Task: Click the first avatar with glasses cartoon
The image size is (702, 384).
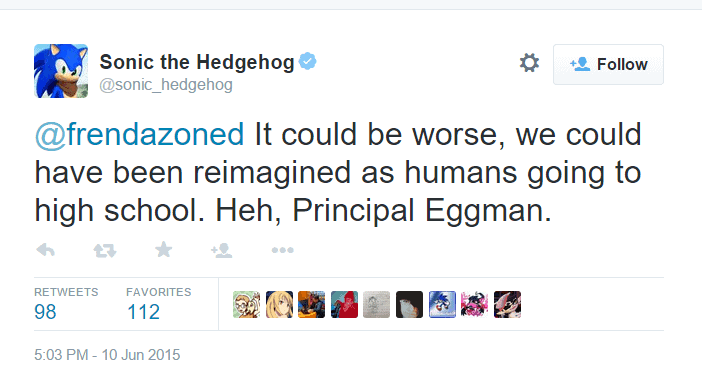Action: click(246, 304)
